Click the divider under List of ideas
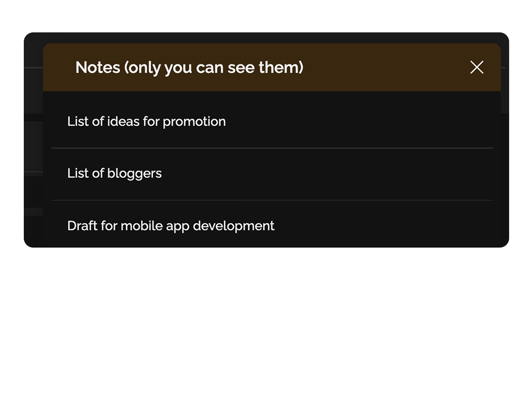The width and height of the screenshot is (532, 399). pyautogui.click(x=271, y=147)
